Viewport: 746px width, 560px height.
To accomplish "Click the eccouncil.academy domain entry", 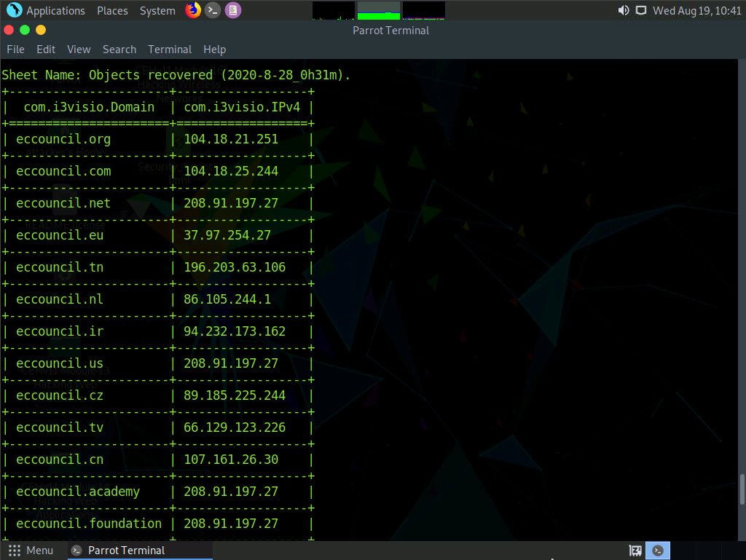I will (78, 492).
